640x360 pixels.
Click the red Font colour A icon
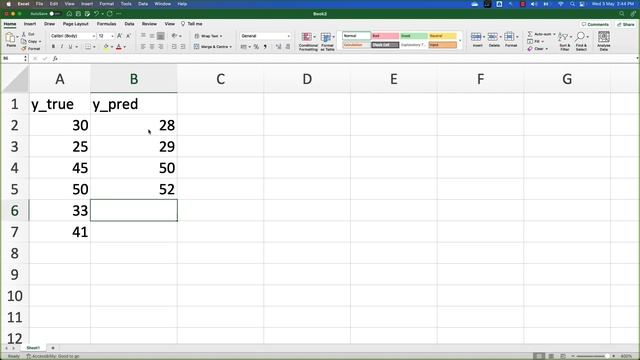[119, 47]
